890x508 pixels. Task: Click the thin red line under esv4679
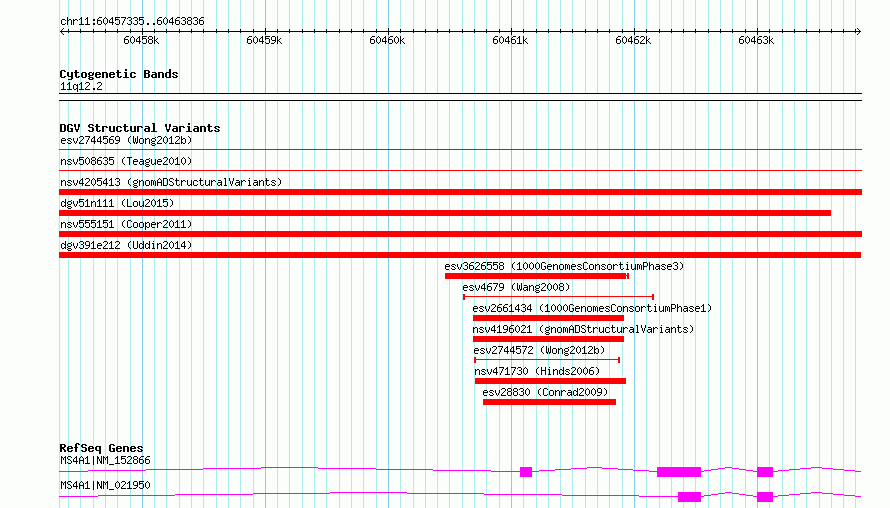click(x=559, y=297)
